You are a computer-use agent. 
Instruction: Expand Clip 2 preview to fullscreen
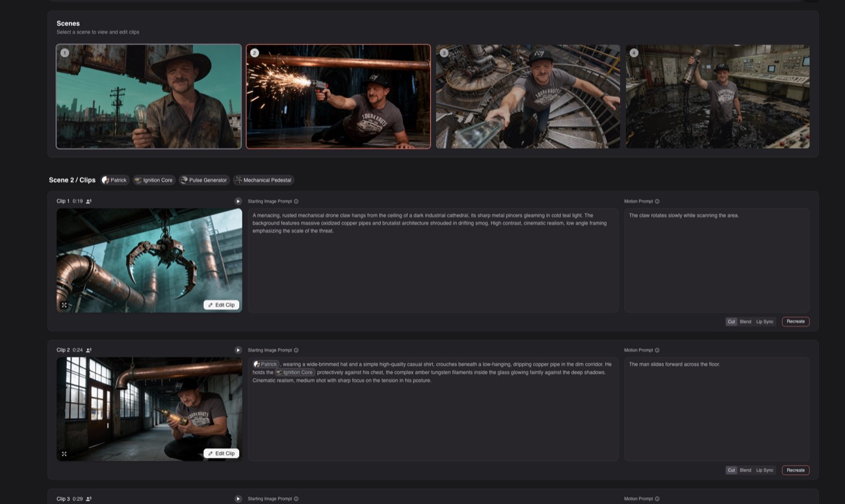pos(64,454)
